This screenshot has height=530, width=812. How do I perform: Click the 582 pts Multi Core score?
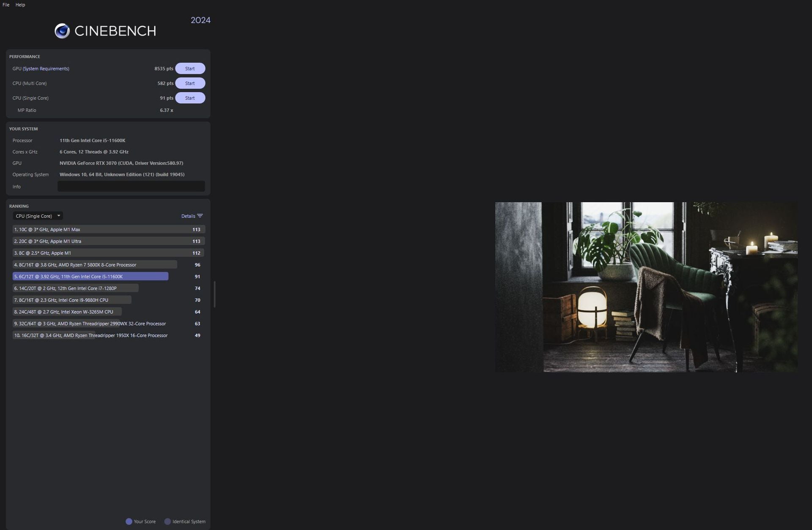point(165,83)
